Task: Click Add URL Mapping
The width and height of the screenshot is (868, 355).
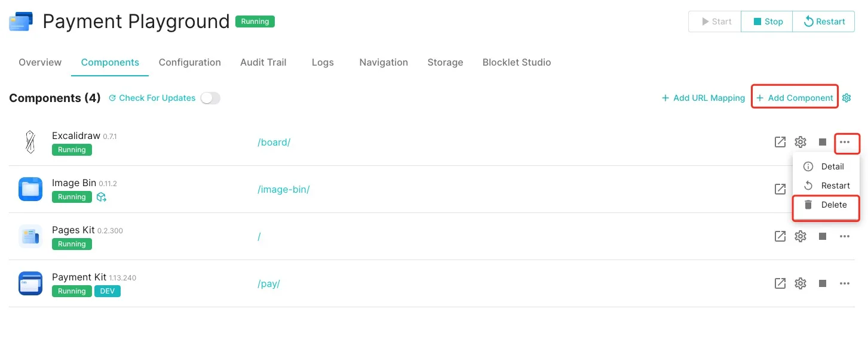Action: click(703, 98)
